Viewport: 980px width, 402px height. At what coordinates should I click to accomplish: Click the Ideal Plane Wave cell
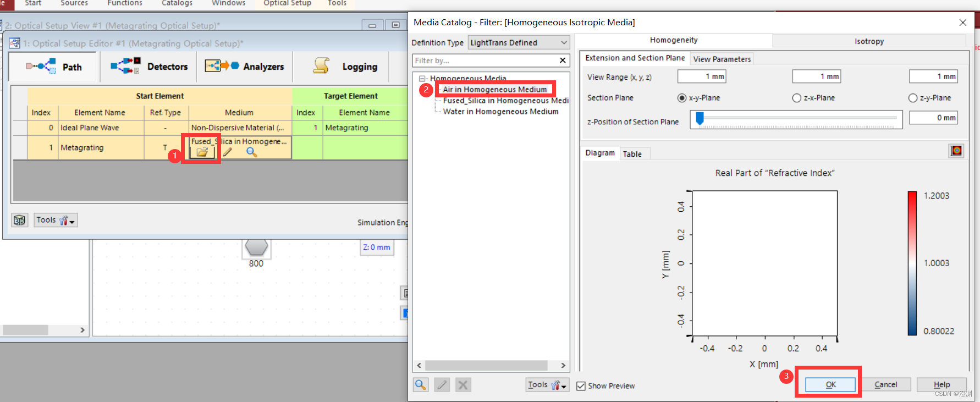click(x=101, y=128)
